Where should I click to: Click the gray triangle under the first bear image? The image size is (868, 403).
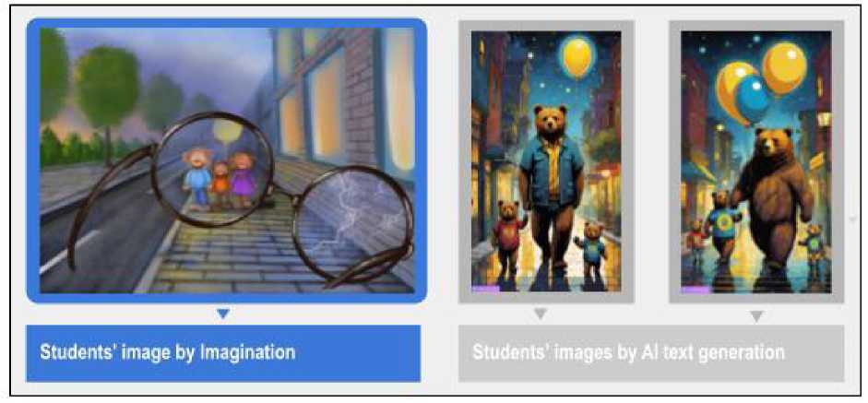pos(541,314)
